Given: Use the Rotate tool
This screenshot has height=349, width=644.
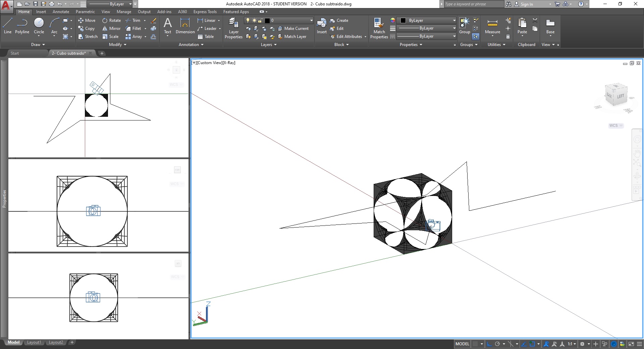Looking at the screenshot, I should [x=112, y=20].
